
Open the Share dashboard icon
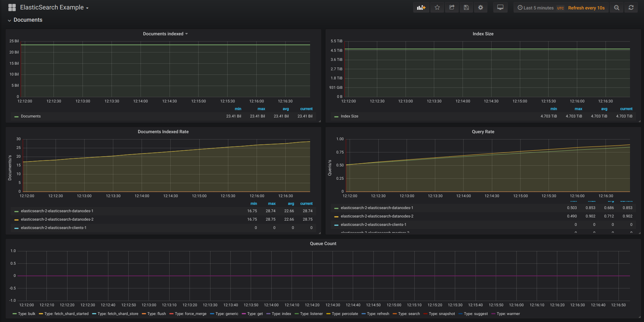click(x=452, y=8)
